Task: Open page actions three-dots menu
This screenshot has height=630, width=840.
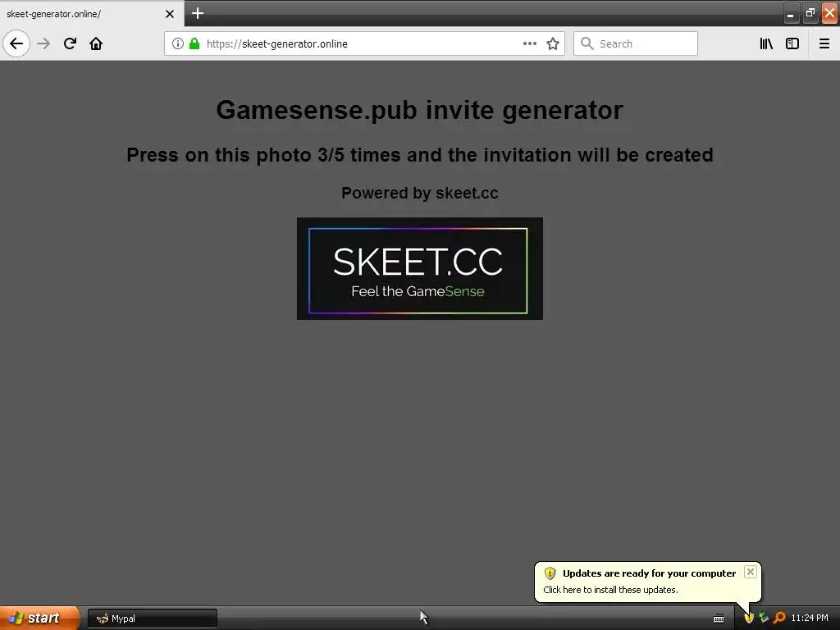Action: pyautogui.click(x=529, y=43)
